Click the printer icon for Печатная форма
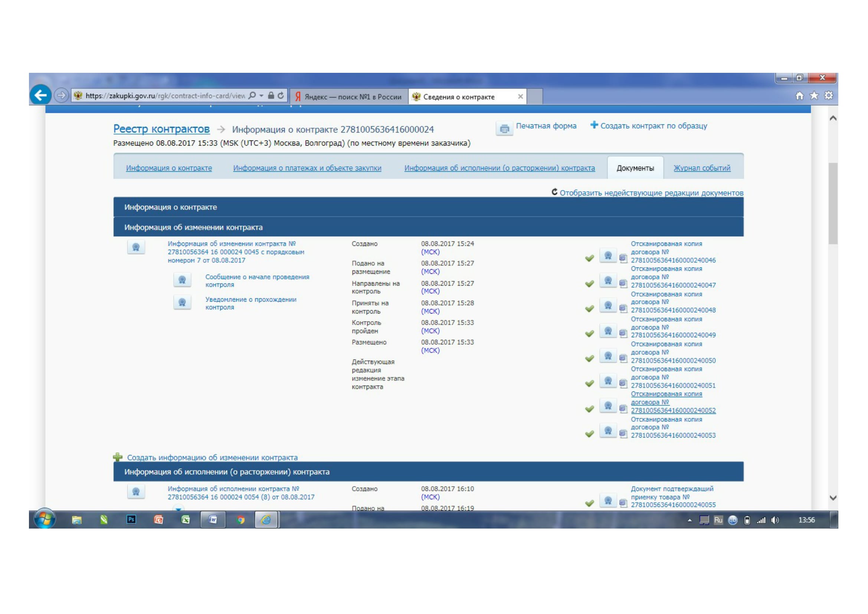Screen dimensions: 868x614 point(504,129)
